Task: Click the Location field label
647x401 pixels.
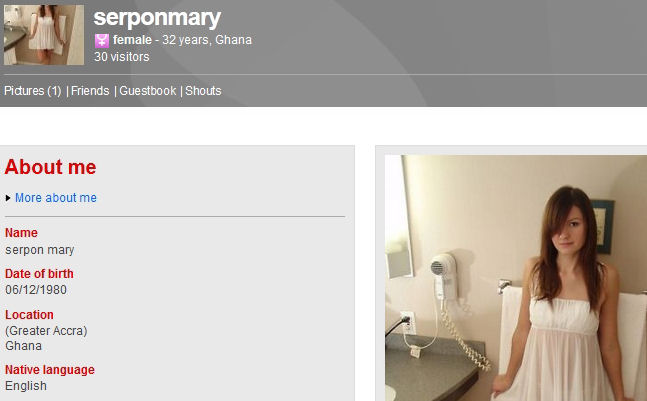Action: click(x=29, y=315)
